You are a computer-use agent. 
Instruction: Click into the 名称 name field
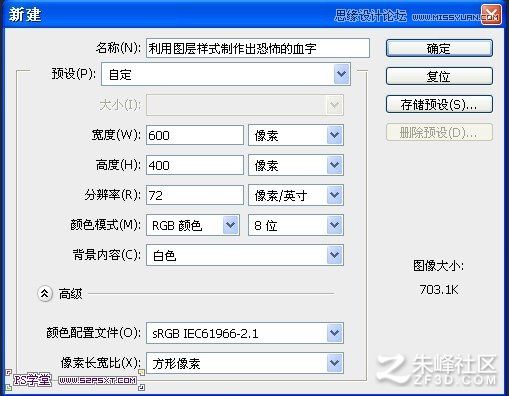(x=258, y=48)
